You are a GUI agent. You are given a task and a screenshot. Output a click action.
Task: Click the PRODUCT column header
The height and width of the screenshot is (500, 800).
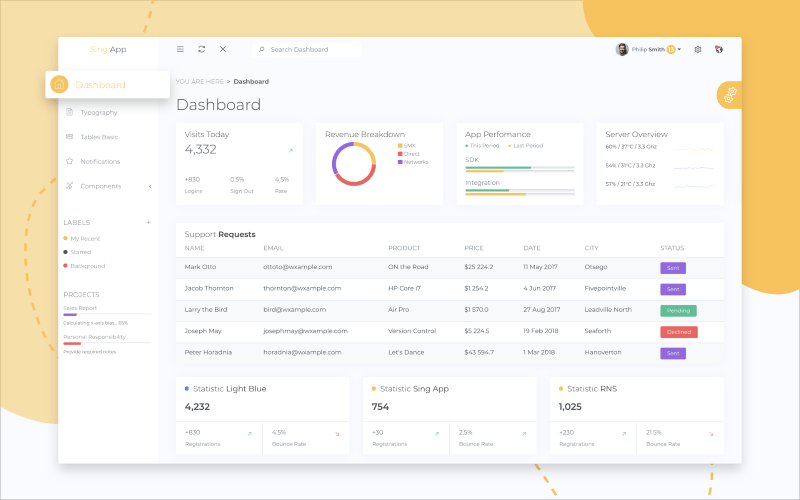pyautogui.click(x=404, y=248)
